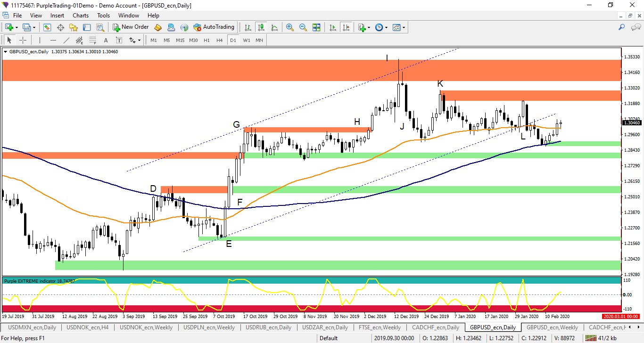The image size is (644, 343).
Task: Switch to GBPUSD_ecn,Weekly chart tab
Action: pyautogui.click(x=552, y=327)
